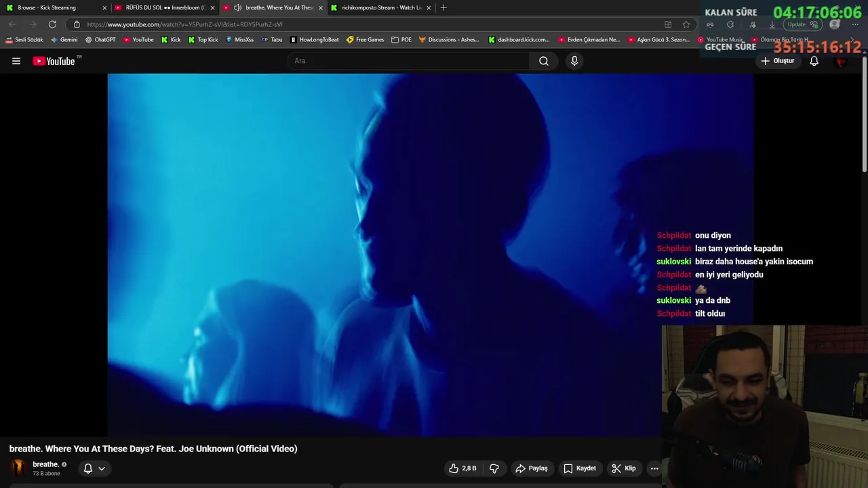Open the Discussions - Ashes bookmark
868x488 pixels.
click(449, 40)
